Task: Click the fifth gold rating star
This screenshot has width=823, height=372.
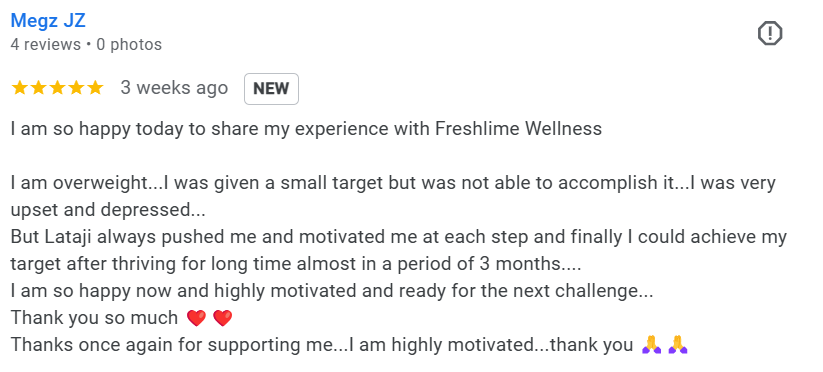Action: (x=95, y=88)
